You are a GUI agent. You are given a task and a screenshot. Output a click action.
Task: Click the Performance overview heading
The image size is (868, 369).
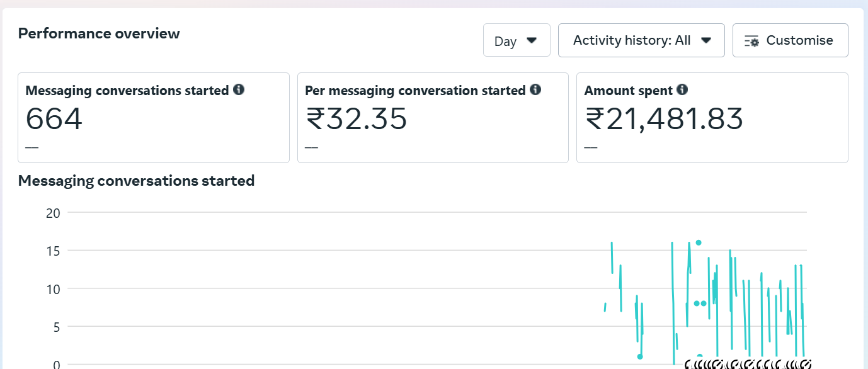99,33
